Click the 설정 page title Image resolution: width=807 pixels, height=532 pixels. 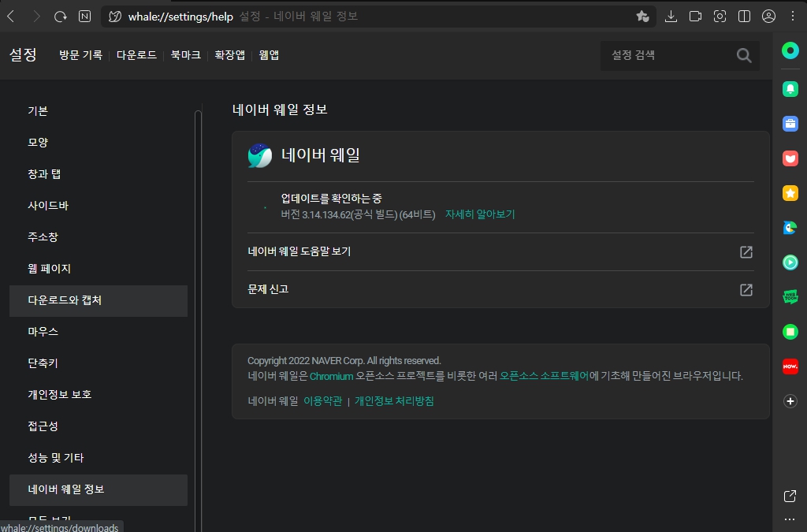click(23, 55)
